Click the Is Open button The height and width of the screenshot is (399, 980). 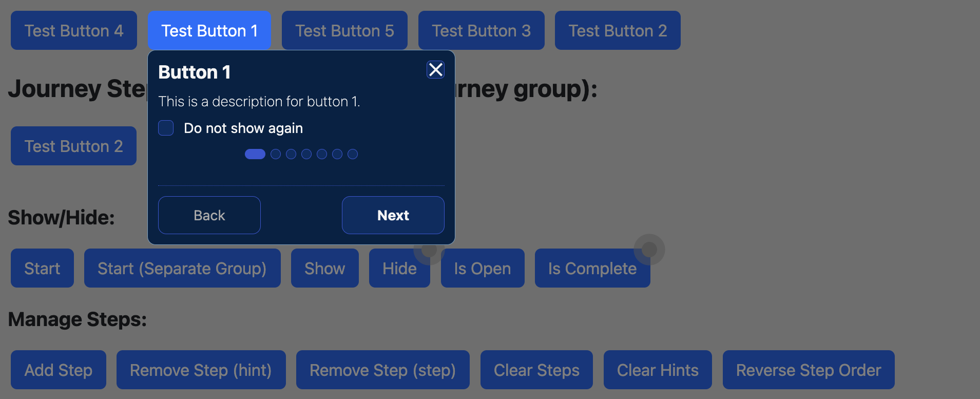coord(483,268)
